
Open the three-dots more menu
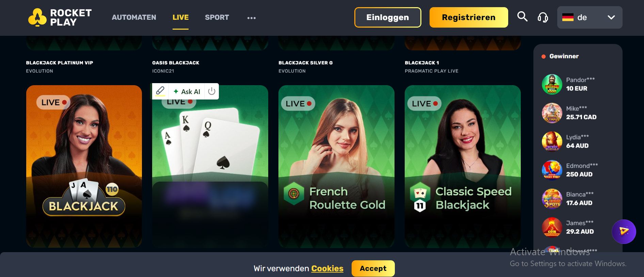[x=252, y=18]
